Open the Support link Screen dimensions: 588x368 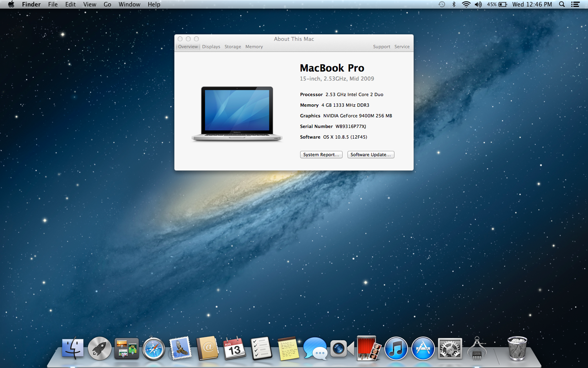[x=381, y=47]
